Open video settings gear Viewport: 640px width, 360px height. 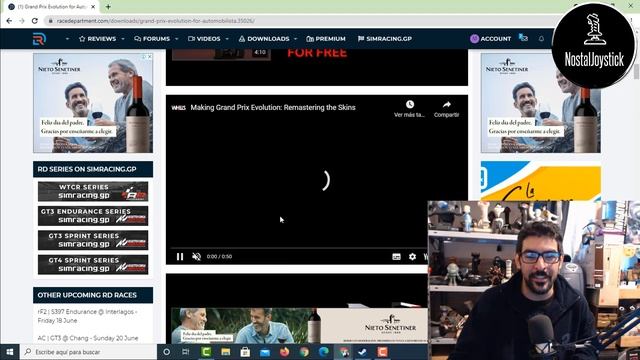(x=412, y=257)
